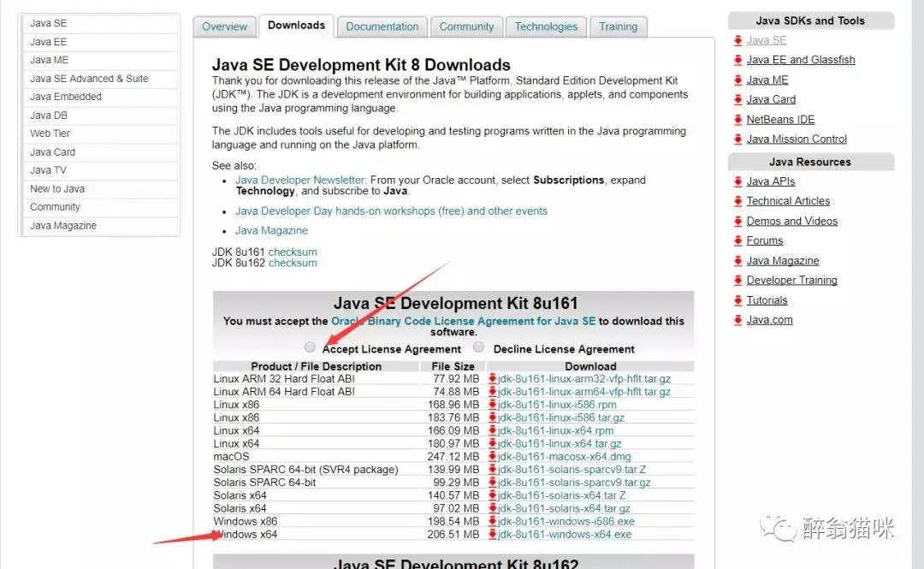Viewport: 924px width, 569px height.
Task: Open Community in left navigation
Action: click(x=100, y=207)
